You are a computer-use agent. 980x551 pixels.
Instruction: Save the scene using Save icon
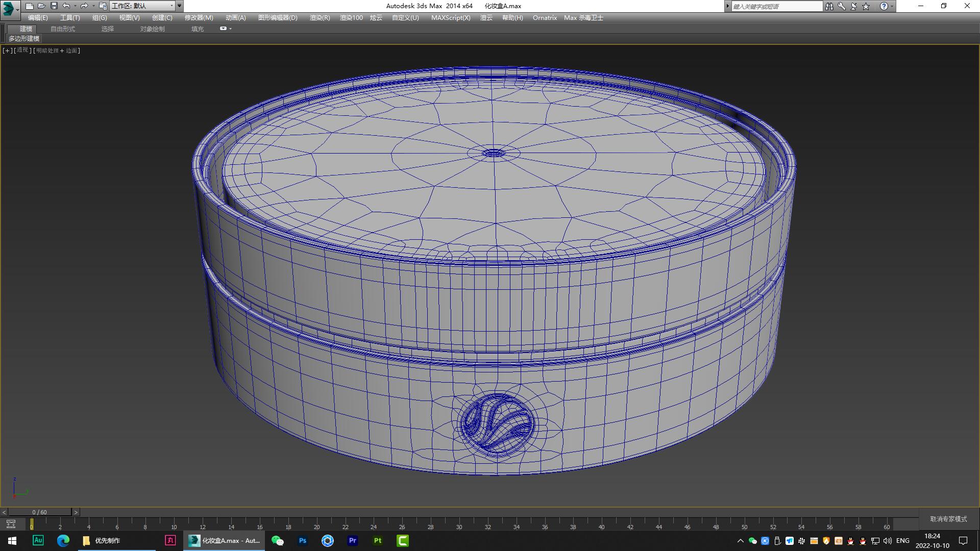point(54,6)
